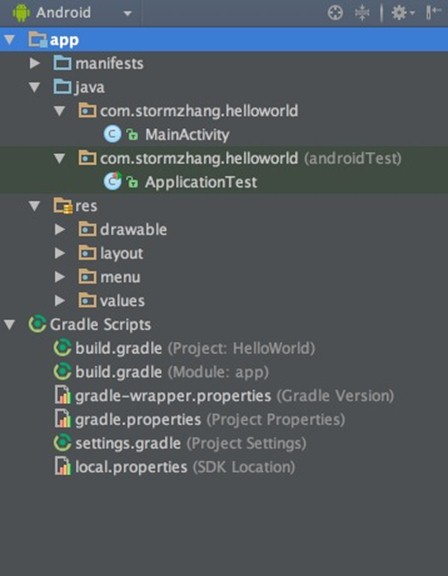448x576 pixels.
Task: Open the Android view selector dropdown
Action: [x=127, y=13]
